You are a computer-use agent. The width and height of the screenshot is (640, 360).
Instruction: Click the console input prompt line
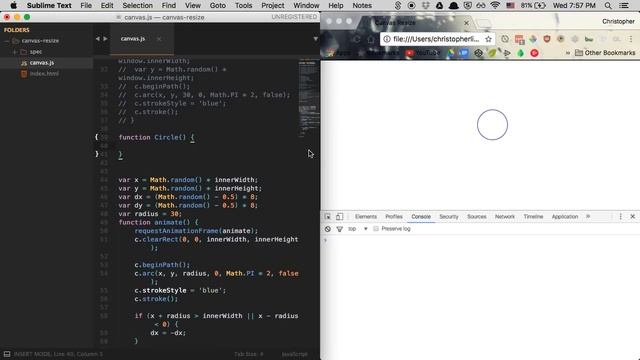[480, 240]
